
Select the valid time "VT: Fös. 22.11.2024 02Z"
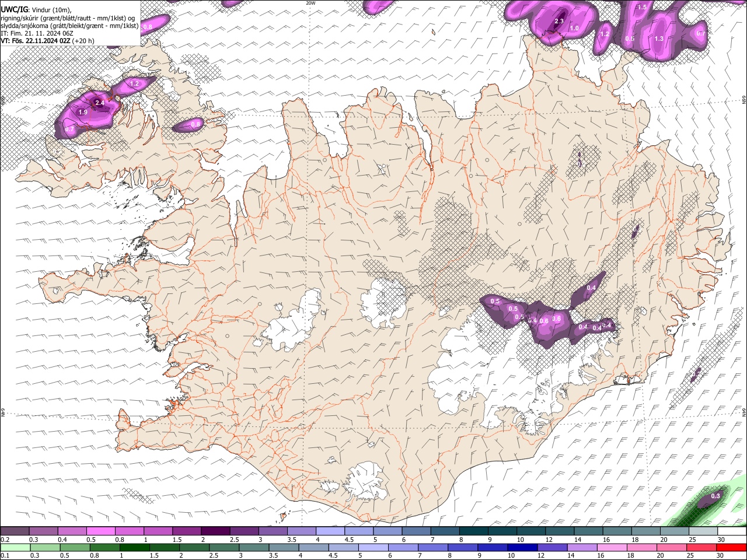click(36, 41)
